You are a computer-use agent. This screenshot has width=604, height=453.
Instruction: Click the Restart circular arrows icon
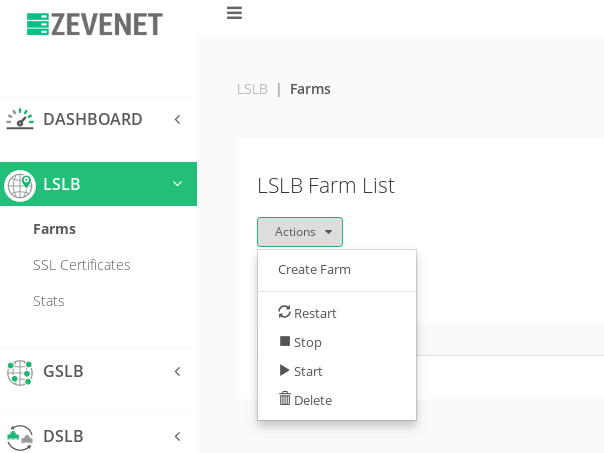[x=284, y=312]
